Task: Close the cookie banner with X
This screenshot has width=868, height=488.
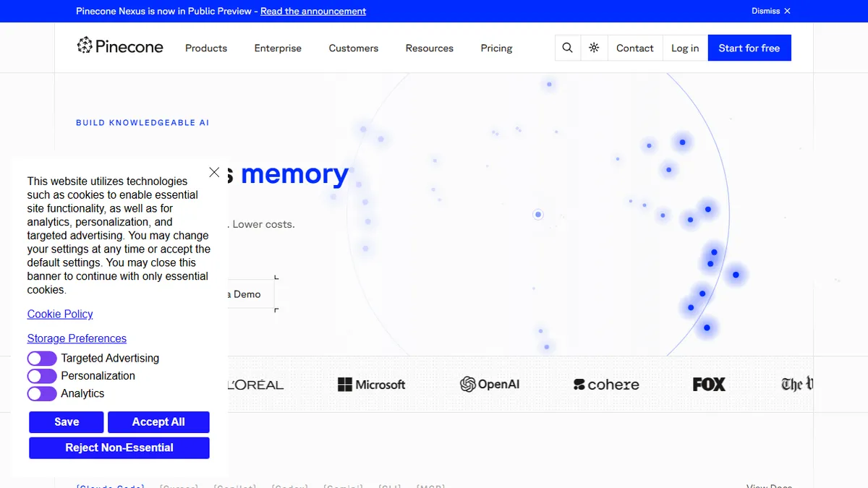Action: pyautogui.click(x=214, y=172)
